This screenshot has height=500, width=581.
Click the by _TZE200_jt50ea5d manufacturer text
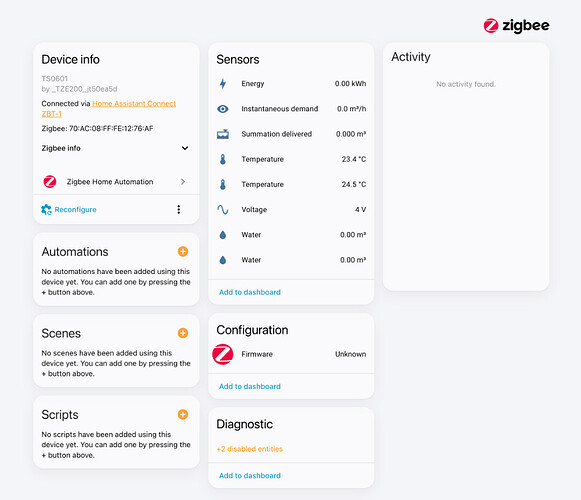coord(79,89)
